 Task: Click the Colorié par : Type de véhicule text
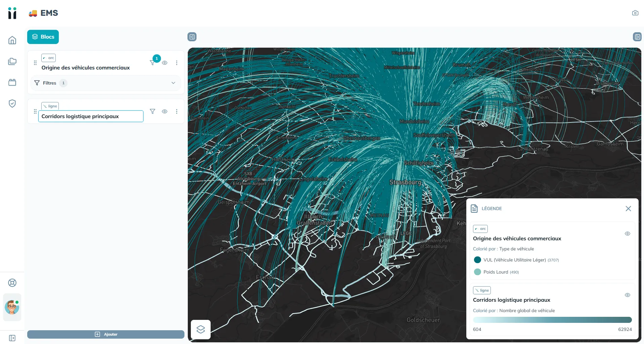pos(503,249)
